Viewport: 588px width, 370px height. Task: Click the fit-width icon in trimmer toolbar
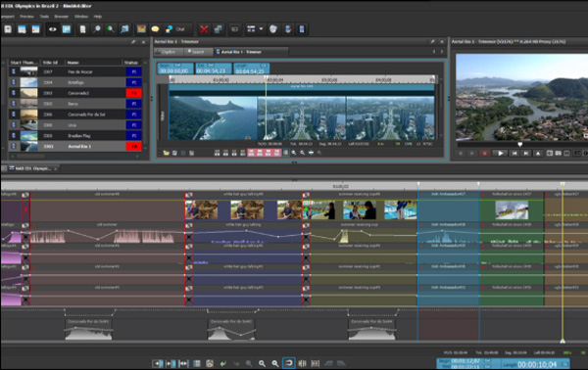click(x=311, y=153)
